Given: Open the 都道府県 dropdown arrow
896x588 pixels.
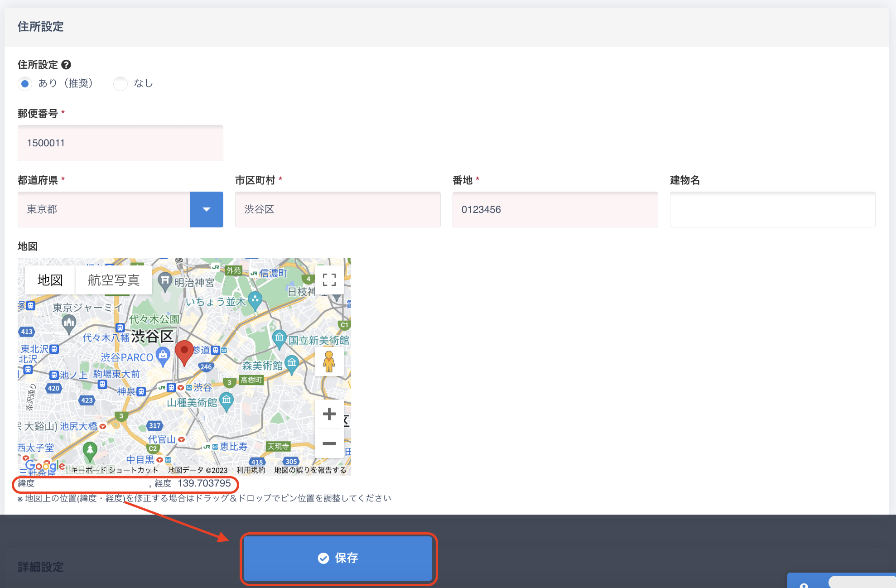Looking at the screenshot, I should [207, 209].
